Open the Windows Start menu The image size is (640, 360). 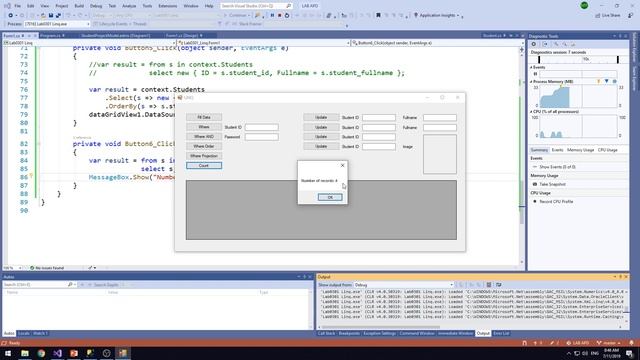click(8, 353)
